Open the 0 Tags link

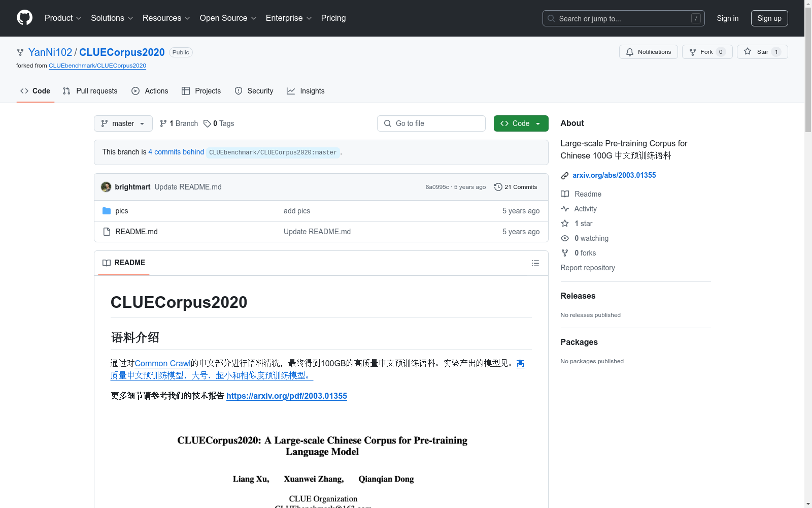coord(219,123)
